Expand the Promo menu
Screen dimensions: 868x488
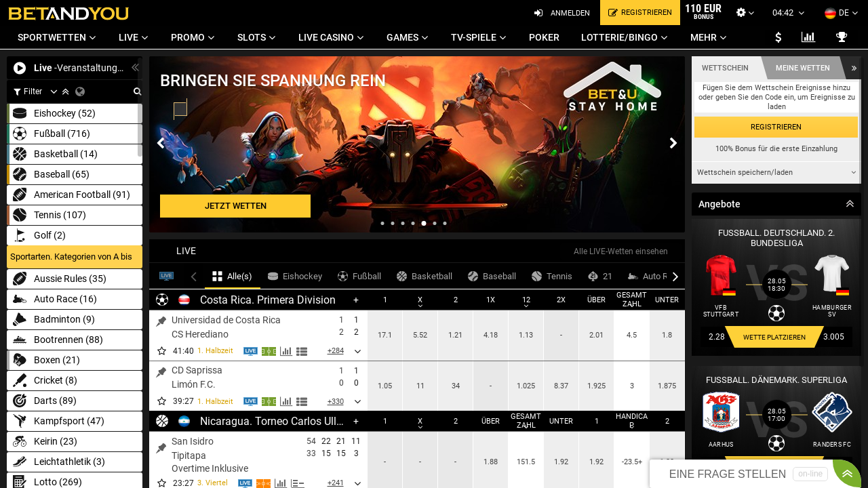coord(193,37)
